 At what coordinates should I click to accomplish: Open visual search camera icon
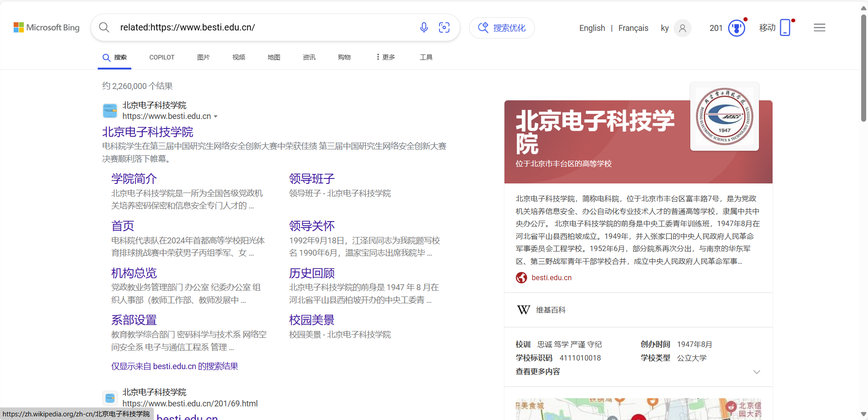[x=444, y=27]
